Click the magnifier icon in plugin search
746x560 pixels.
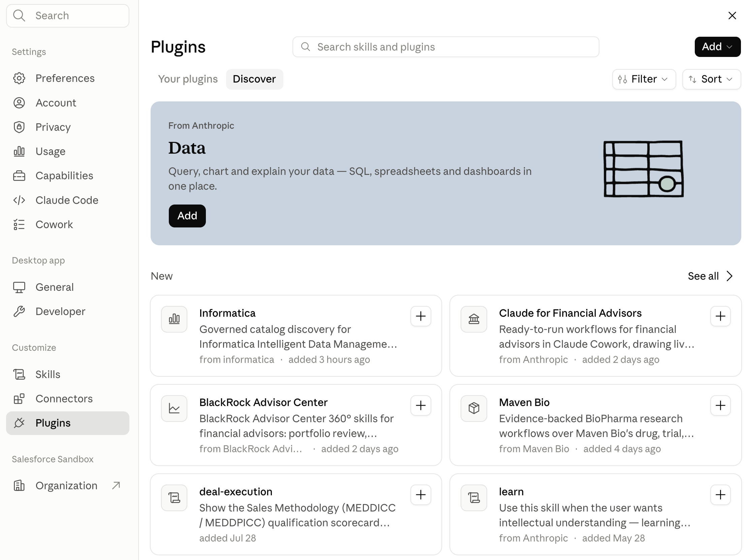tap(306, 46)
